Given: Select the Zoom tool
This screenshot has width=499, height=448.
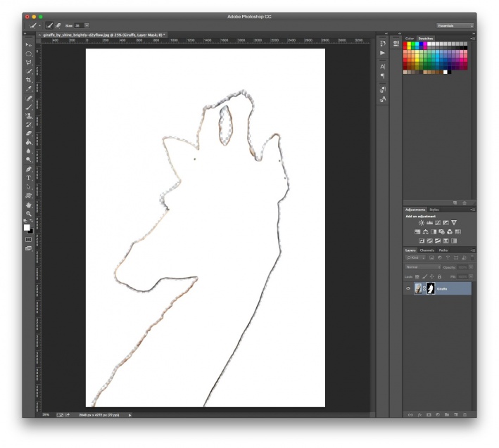Looking at the screenshot, I should tap(29, 213).
